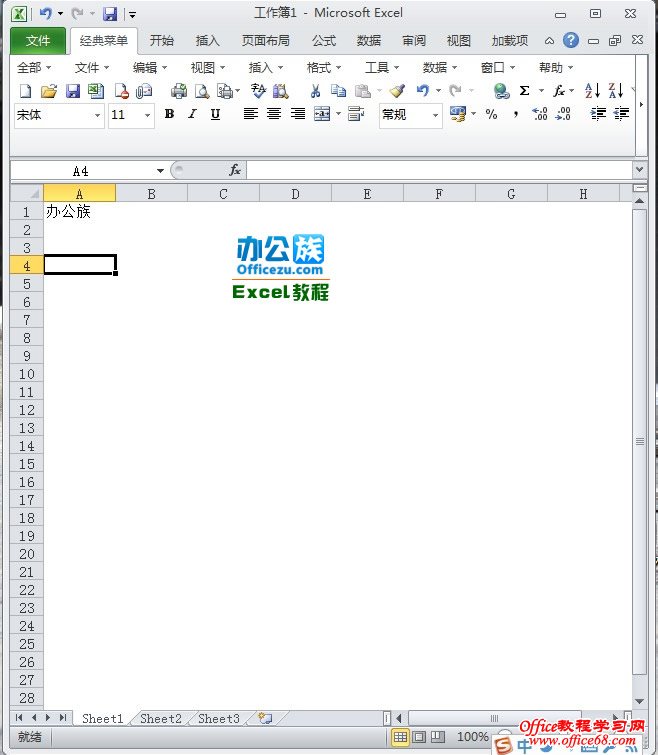This screenshot has width=658, height=755.
Task: Open the Excel Help question mark
Action: coord(570,40)
